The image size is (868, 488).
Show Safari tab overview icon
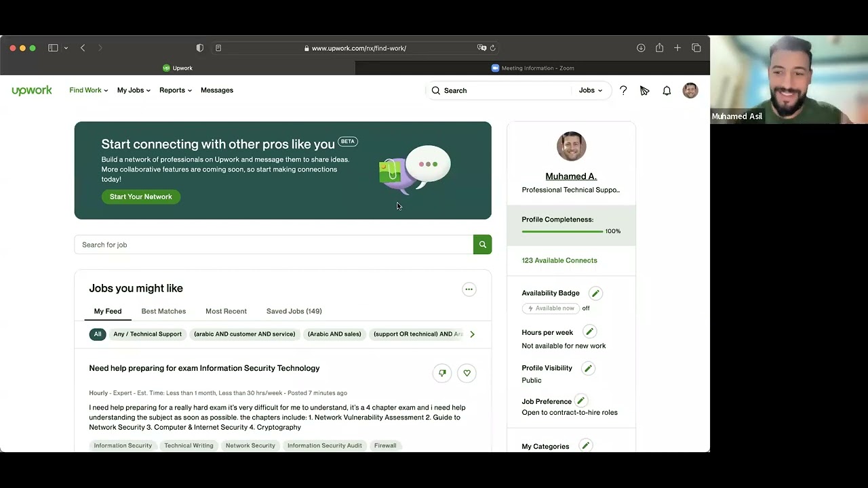pos(696,48)
